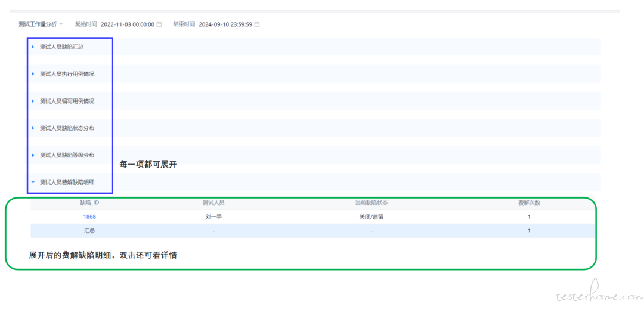644x310 pixels.
Task: Open the defect ID 1868 link
Action: point(89,217)
